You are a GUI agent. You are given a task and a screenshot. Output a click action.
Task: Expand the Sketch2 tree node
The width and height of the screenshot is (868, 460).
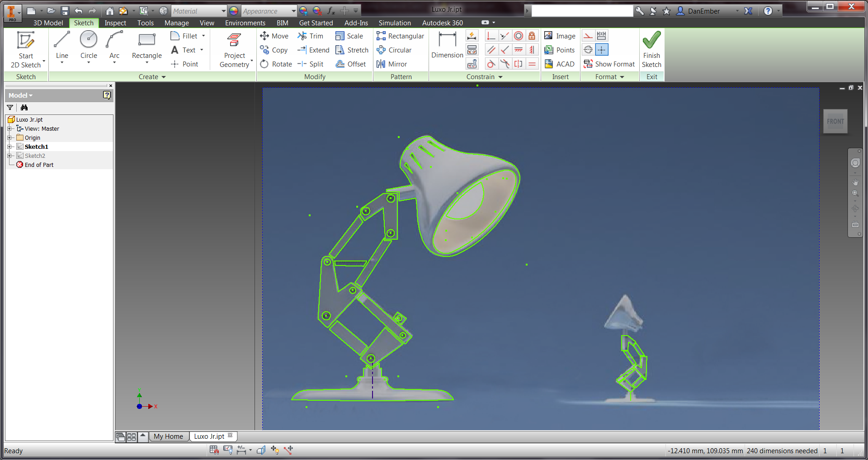point(9,156)
